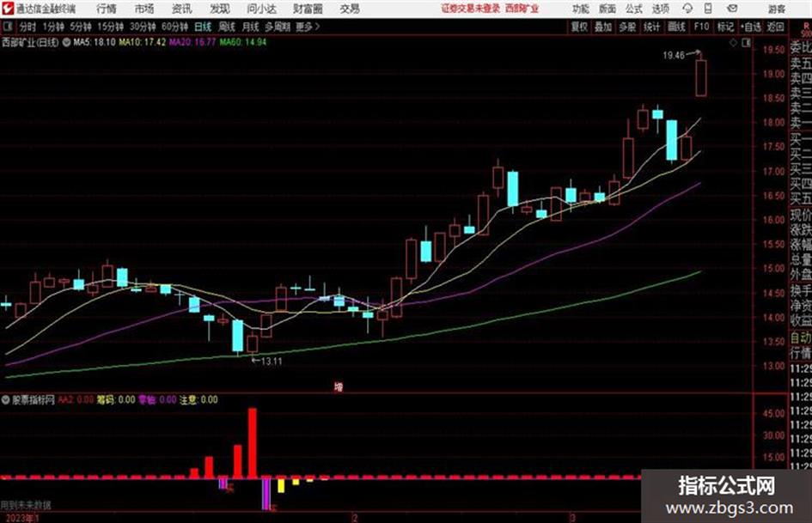Viewport: 812px width, 523px height.
Task: Click the 13.11 low price label
Action: coord(272,362)
